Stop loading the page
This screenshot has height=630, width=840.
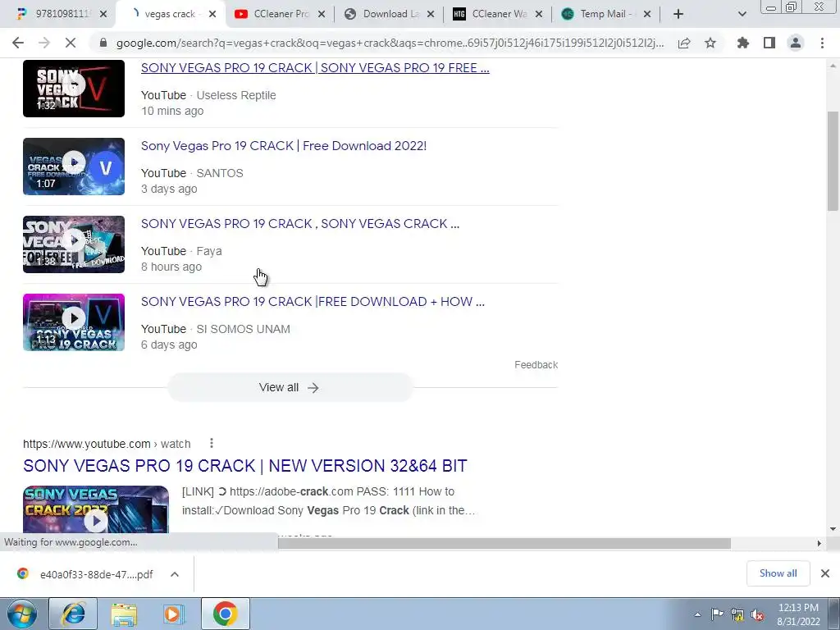pyautogui.click(x=71, y=43)
